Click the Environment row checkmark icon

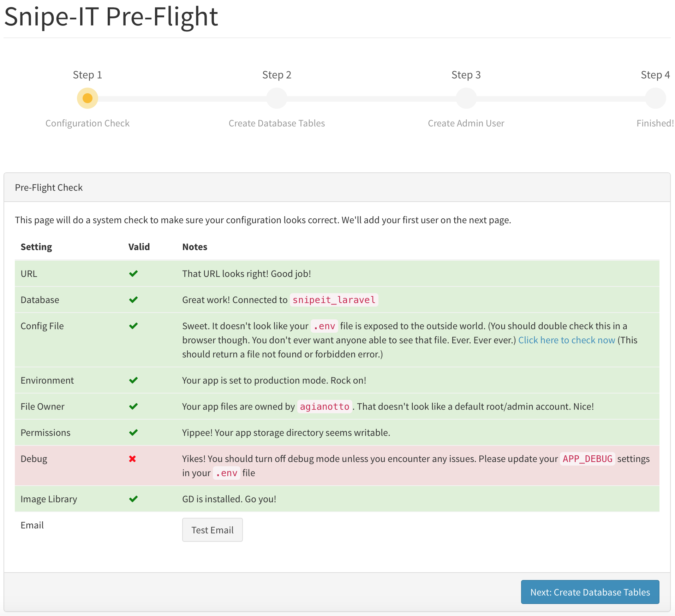pos(133,380)
